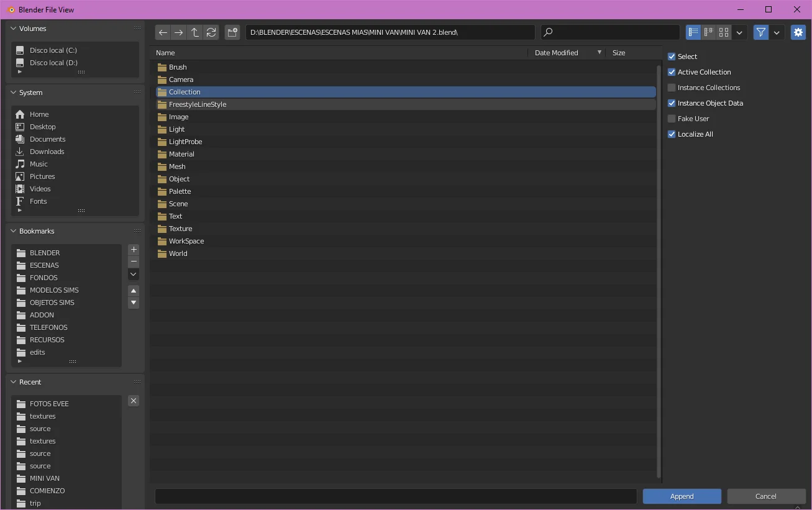Sort by the Date Modified column
The height and width of the screenshot is (510, 812).
tap(557, 53)
